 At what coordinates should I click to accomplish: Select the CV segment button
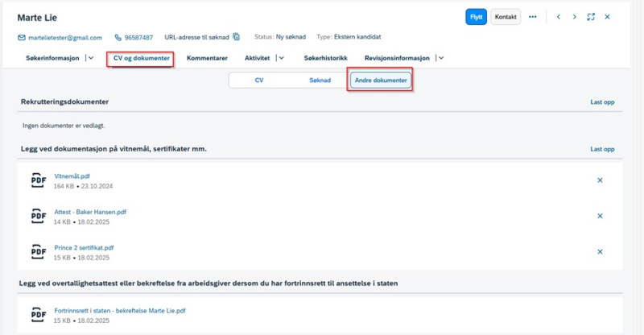click(x=259, y=81)
